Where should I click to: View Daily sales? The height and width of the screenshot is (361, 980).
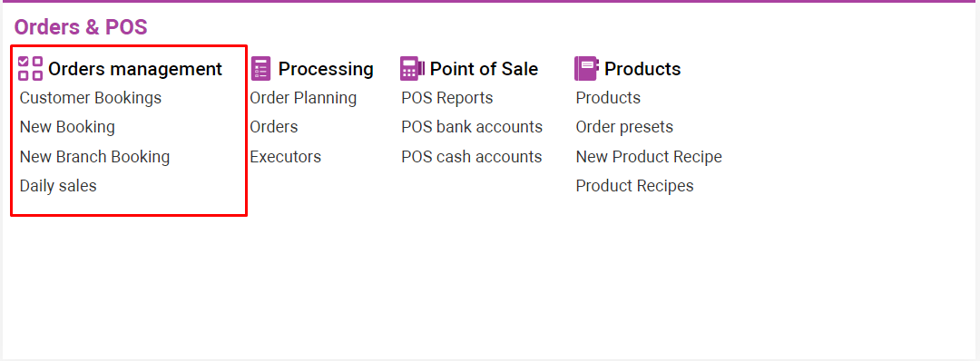click(58, 186)
